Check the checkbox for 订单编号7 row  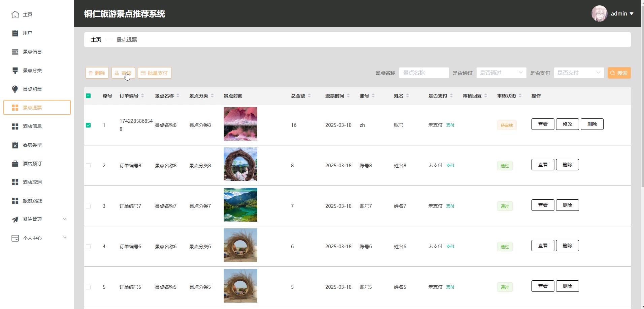point(88,206)
